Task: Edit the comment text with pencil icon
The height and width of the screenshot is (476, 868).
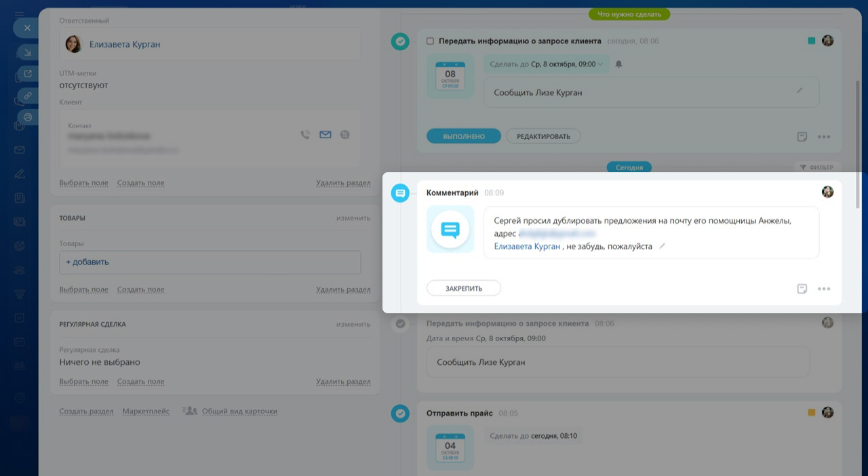Action: (663, 246)
